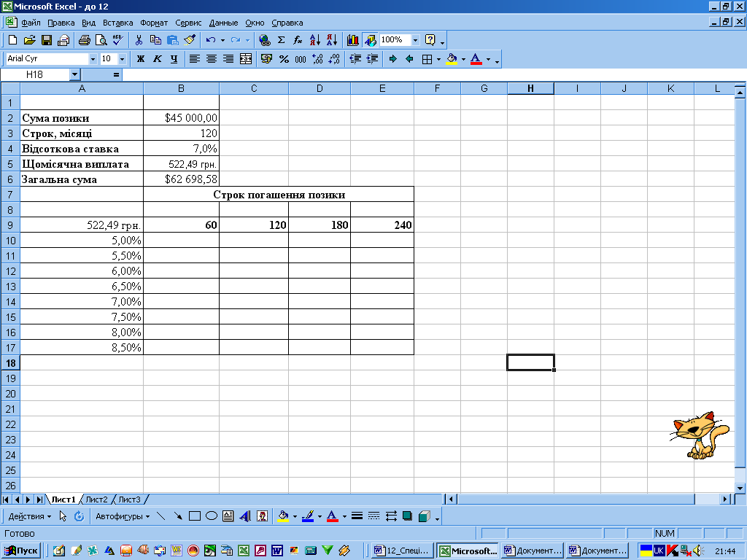Toggle underline formatting (Ч)
This screenshot has width=747, height=560.
click(174, 59)
